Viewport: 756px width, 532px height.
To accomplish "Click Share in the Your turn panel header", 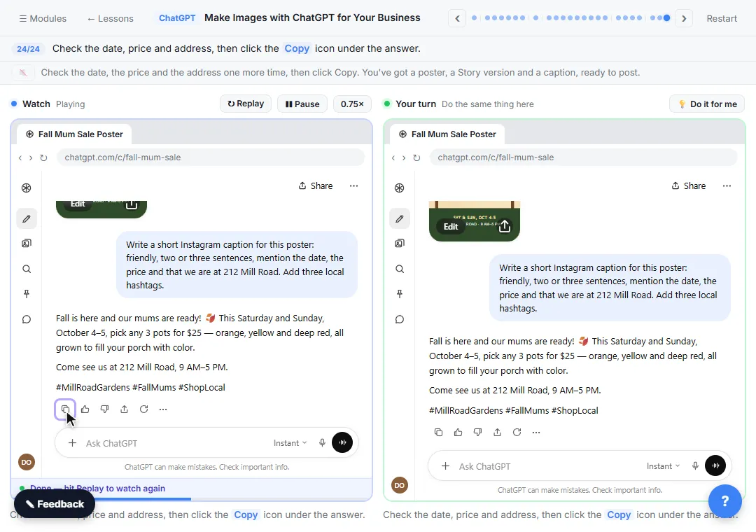I will point(689,185).
